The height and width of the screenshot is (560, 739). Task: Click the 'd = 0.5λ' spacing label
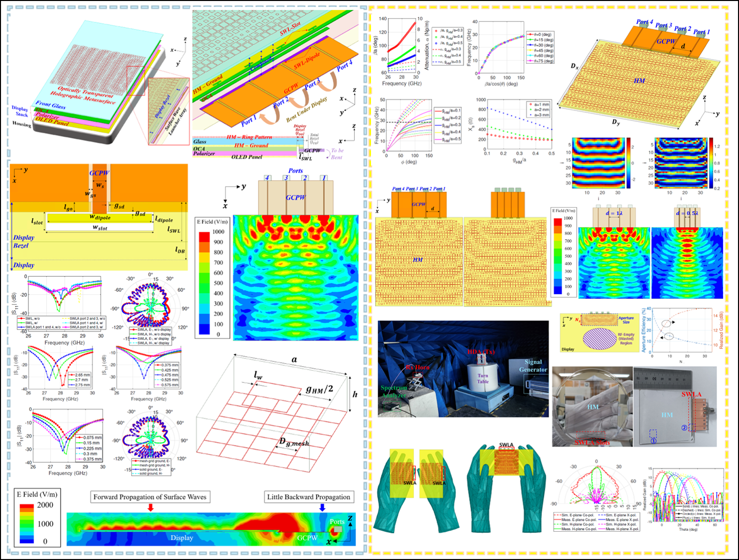[x=688, y=213]
